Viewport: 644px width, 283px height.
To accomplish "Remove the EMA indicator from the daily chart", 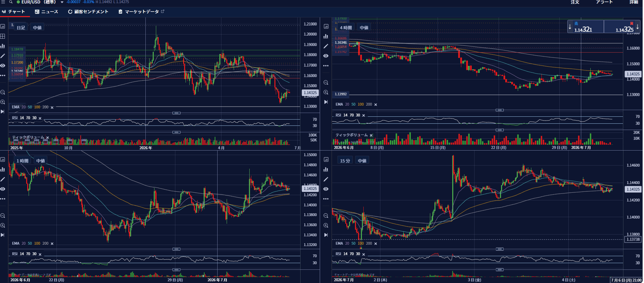I will coord(52,107).
